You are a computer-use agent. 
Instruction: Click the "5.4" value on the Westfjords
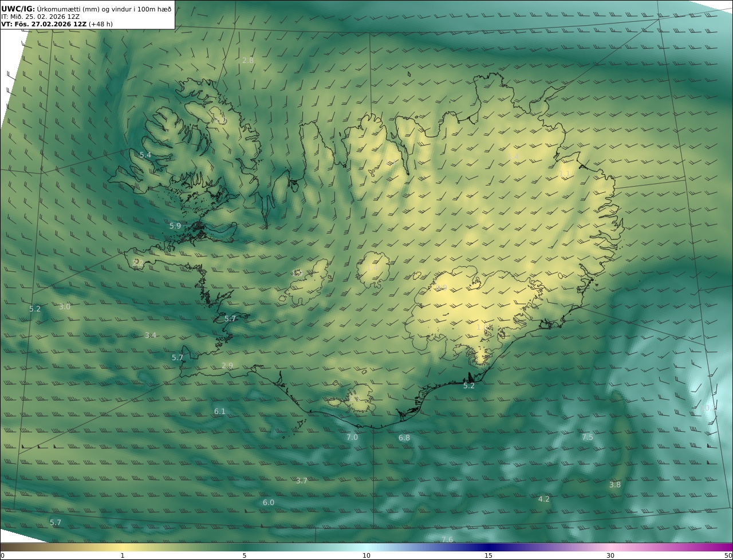point(145,155)
